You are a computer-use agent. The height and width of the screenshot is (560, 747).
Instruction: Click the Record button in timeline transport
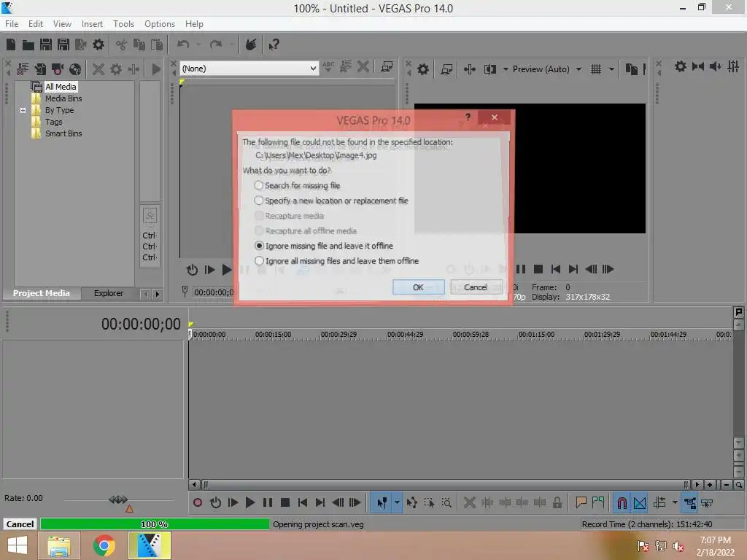coord(198,502)
